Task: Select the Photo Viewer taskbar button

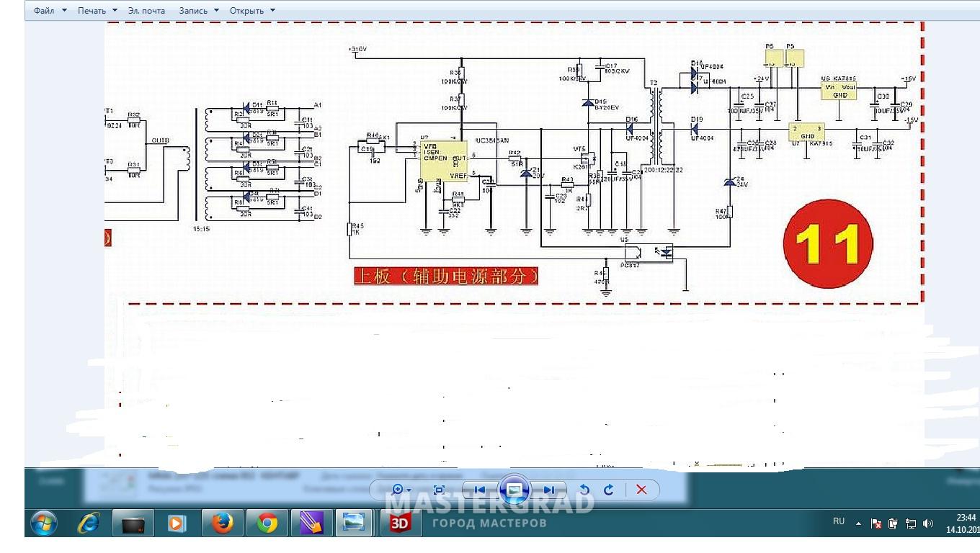Action: (x=353, y=523)
